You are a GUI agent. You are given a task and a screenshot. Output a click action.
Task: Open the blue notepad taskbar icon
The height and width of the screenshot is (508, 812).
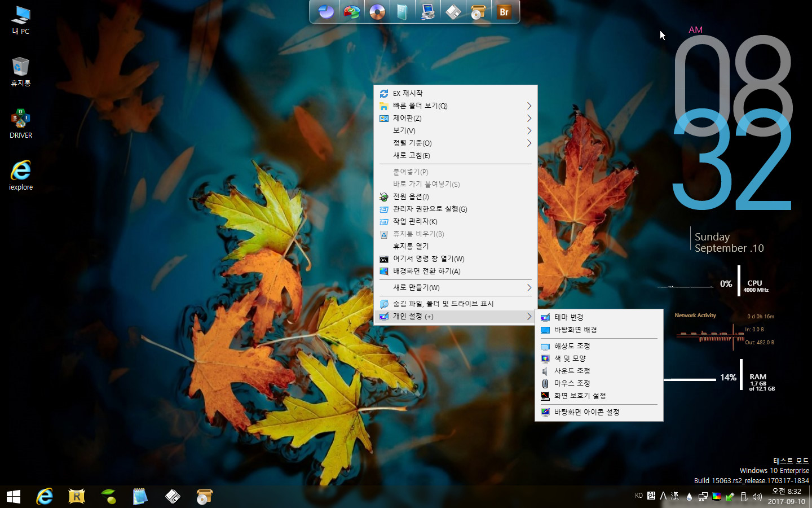pyautogui.click(x=140, y=497)
